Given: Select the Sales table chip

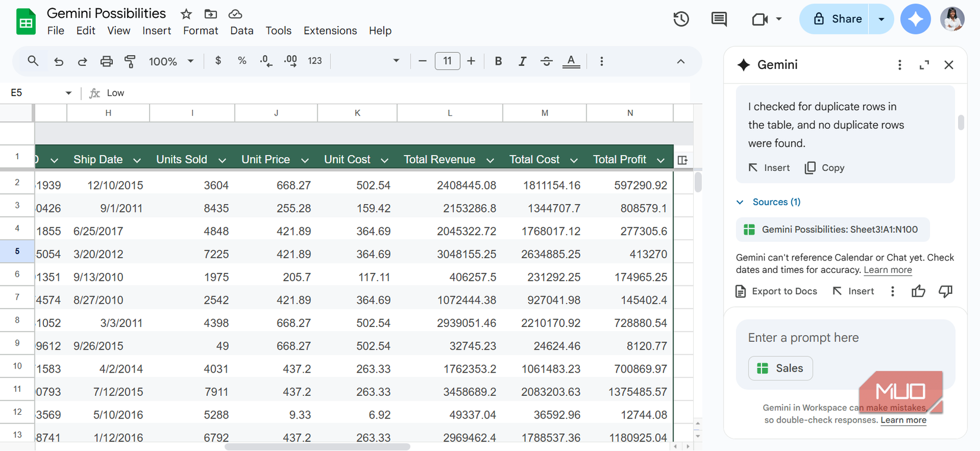Looking at the screenshot, I should pos(780,369).
